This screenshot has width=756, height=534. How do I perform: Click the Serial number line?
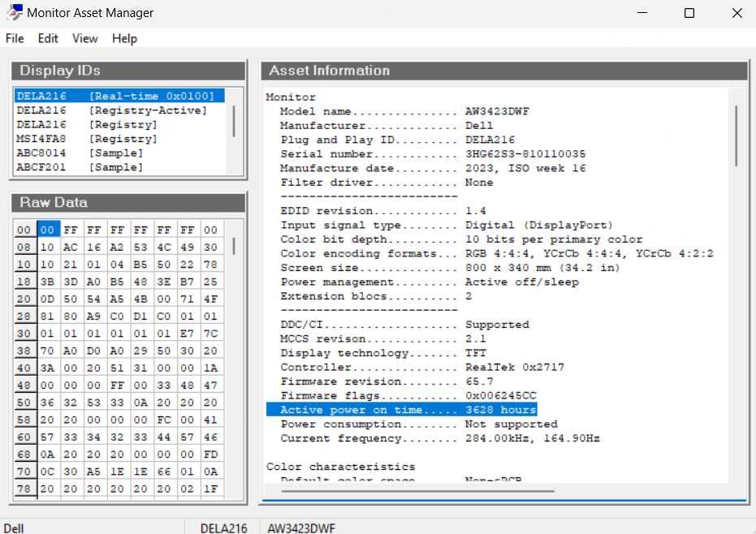pyautogui.click(x=433, y=154)
